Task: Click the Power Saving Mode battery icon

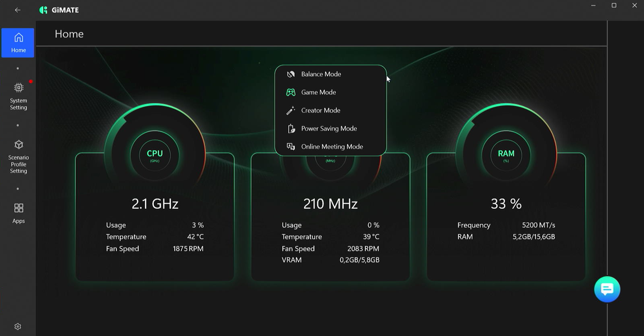Action: pos(291,128)
